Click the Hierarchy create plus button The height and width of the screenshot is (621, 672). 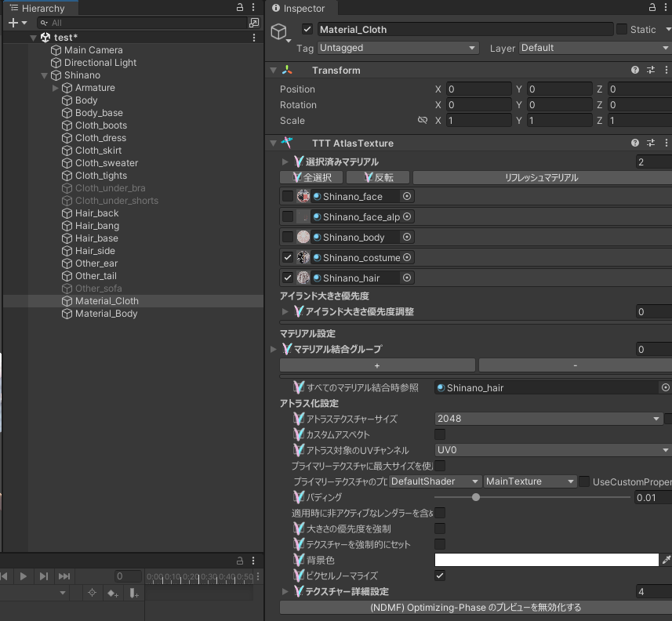[13, 23]
